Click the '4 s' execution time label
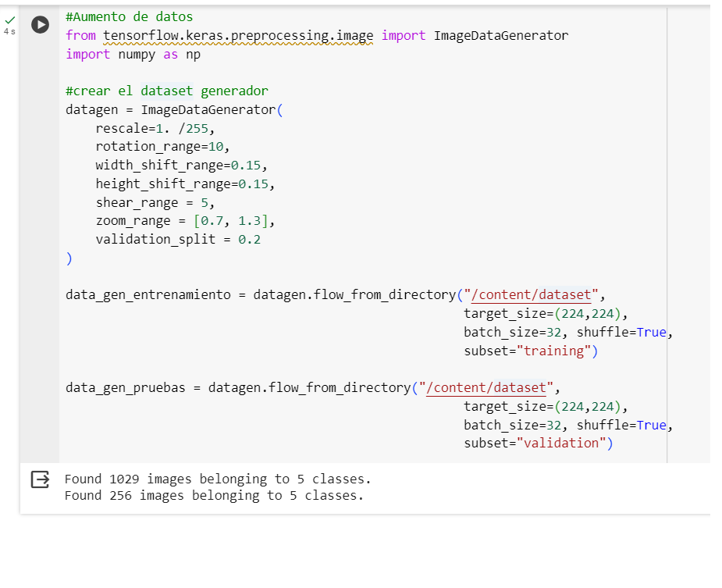Image resolution: width=722 pixels, height=588 pixels. tap(9, 31)
